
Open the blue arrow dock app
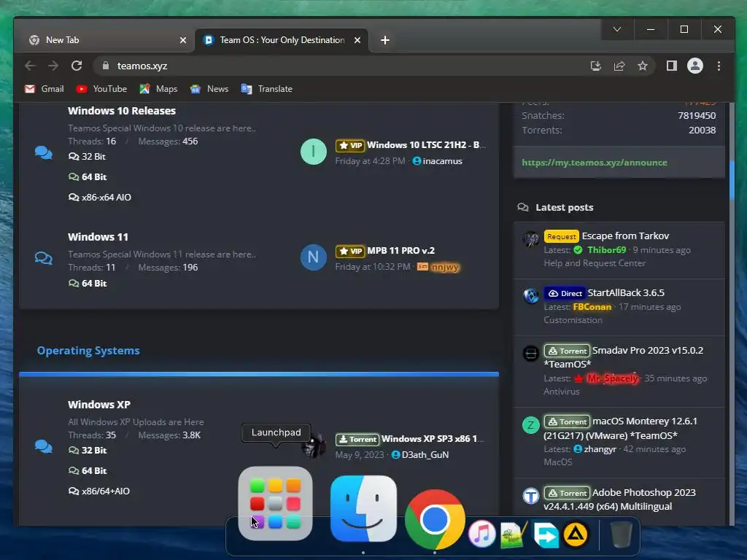click(x=546, y=534)
